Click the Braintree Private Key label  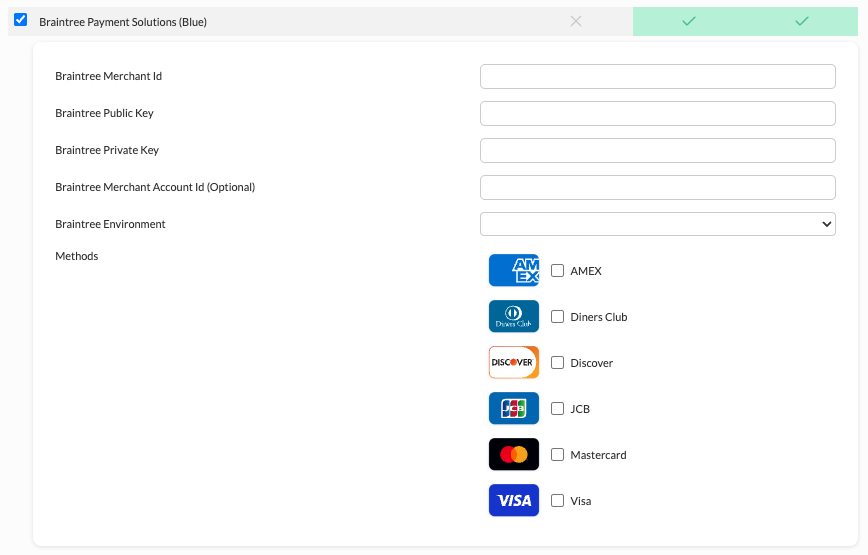pos(107,151)
